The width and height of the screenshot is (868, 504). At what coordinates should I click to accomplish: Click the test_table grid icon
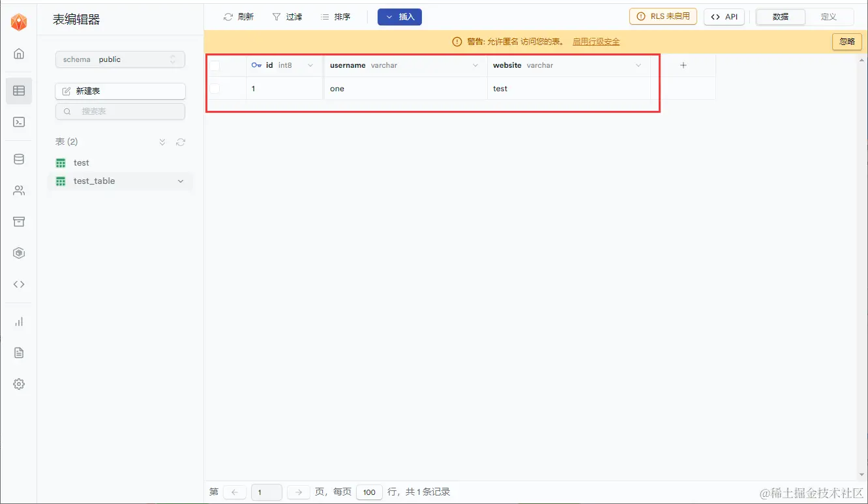pos(61,181)
